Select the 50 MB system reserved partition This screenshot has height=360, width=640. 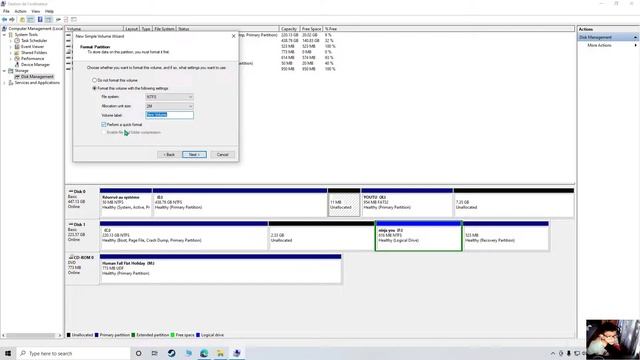click(x=126, y=202)
